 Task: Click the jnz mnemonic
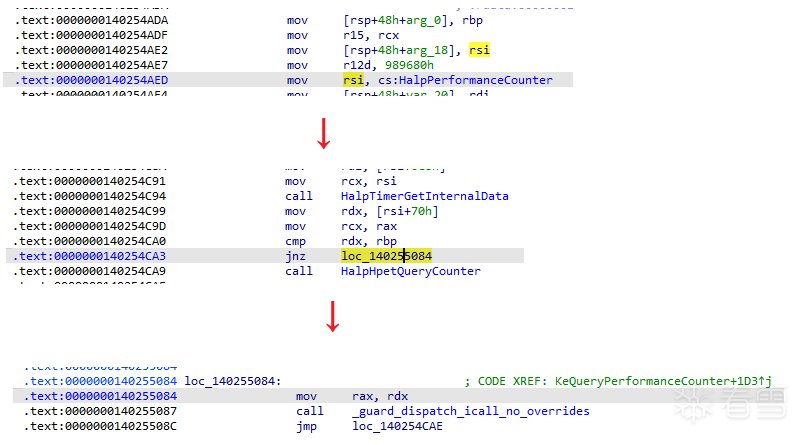click(x=295, y=256)
